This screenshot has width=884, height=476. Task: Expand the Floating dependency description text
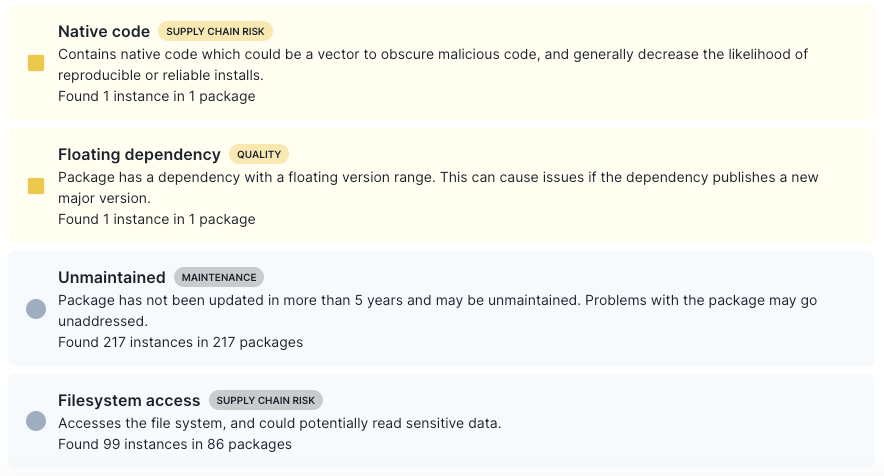coord(438,187)
